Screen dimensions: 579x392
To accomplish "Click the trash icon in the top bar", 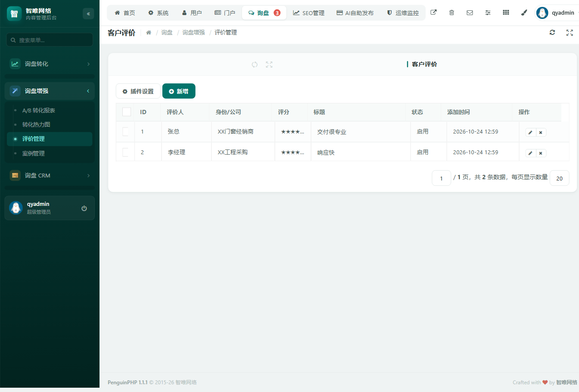I will (x=451, y=12).
